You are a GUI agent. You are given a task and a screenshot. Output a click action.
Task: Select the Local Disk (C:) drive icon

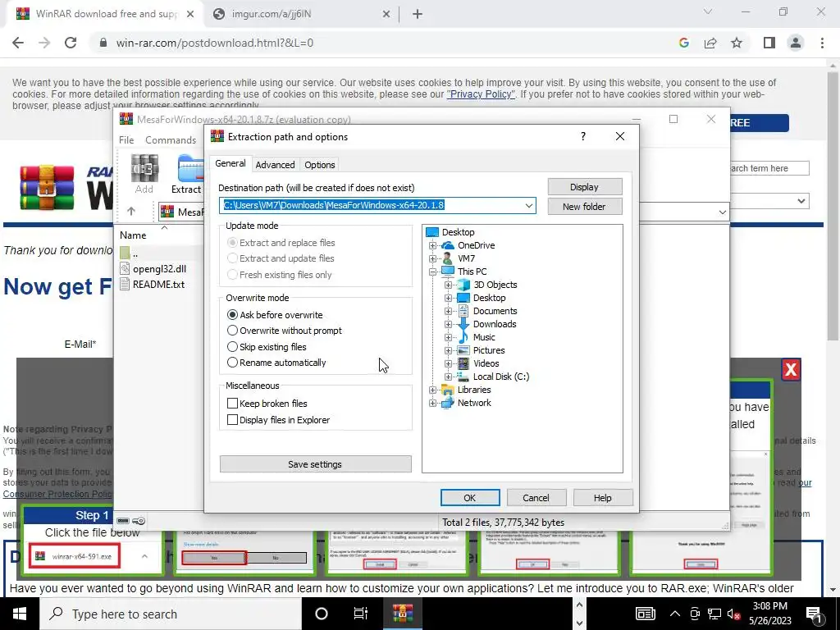[463, 377]
